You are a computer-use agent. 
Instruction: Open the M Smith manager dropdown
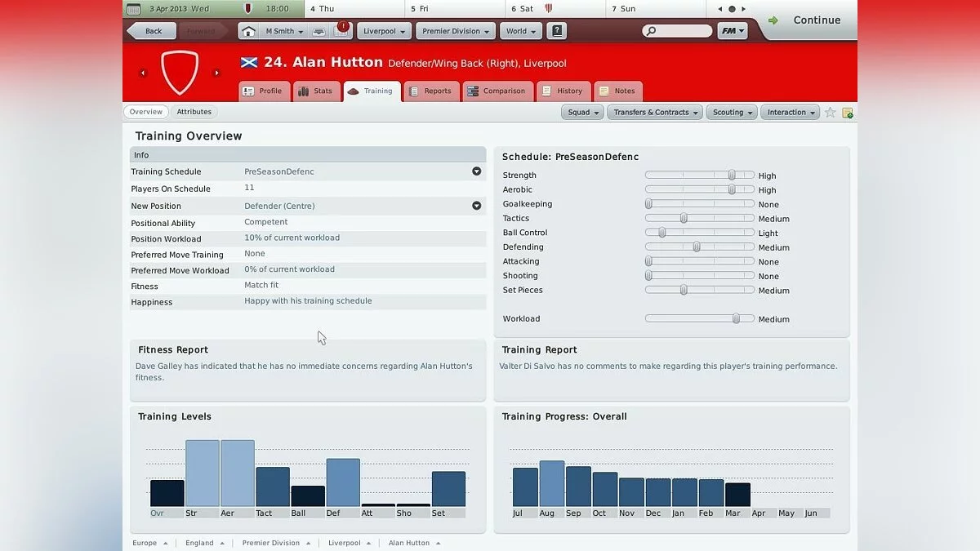point(283,31)
